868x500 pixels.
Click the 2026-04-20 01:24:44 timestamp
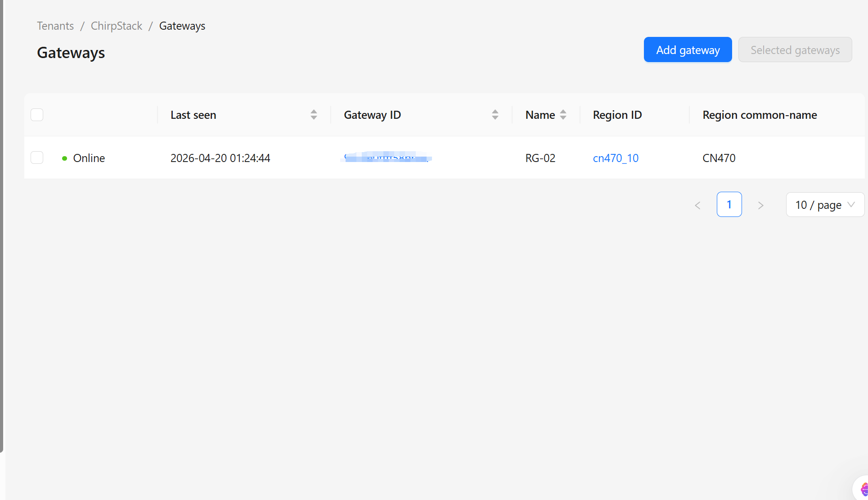[220, 158]
